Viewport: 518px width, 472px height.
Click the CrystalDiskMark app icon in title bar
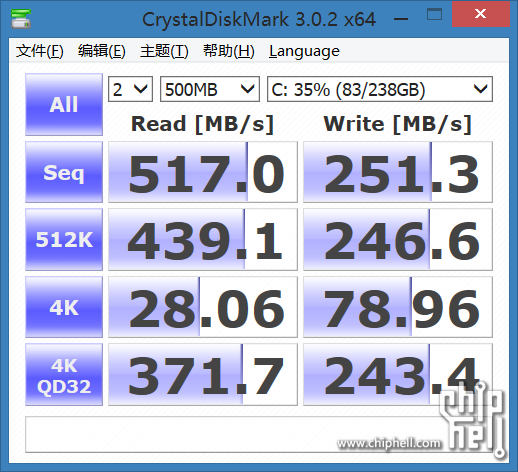coord(21,18)
